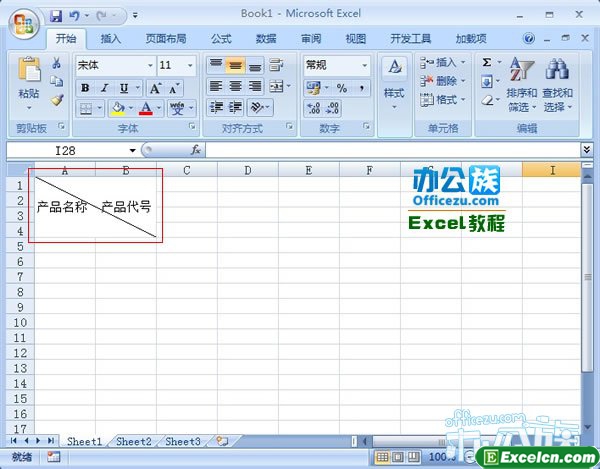Toggle top vertical alignment
Viewport: 600px width, 469px height.
point(216,65)
